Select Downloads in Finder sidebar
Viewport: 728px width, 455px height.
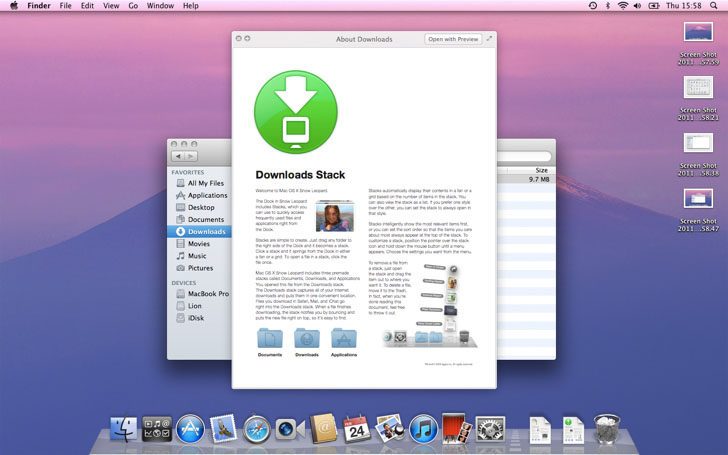(200, 232)
